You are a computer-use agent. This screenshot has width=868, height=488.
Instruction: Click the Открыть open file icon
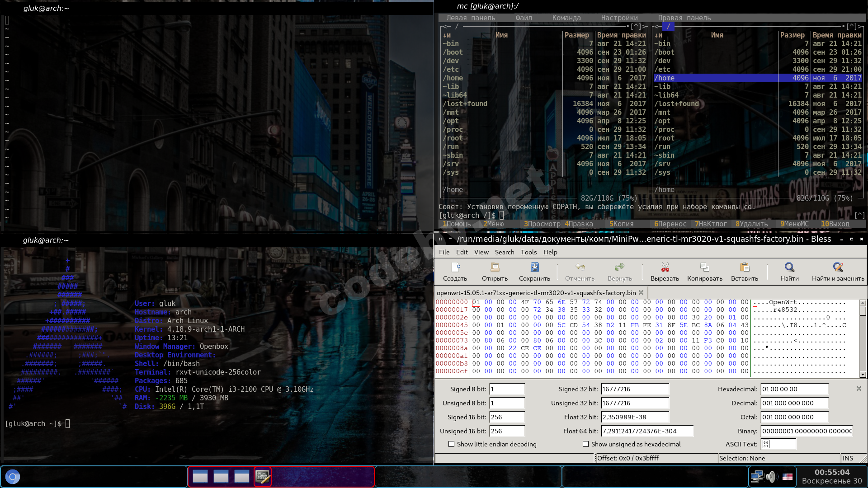(x=495, y=267)
